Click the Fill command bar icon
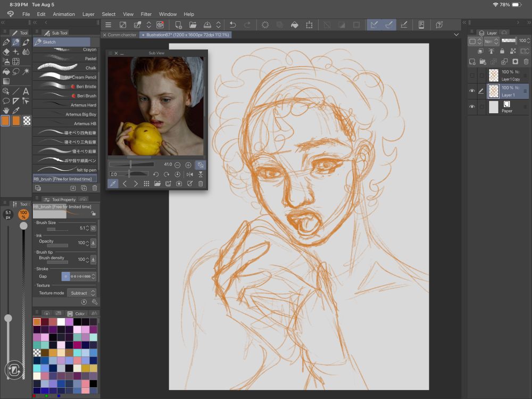The width and height of the screenshot is (532, 399). 295,25
